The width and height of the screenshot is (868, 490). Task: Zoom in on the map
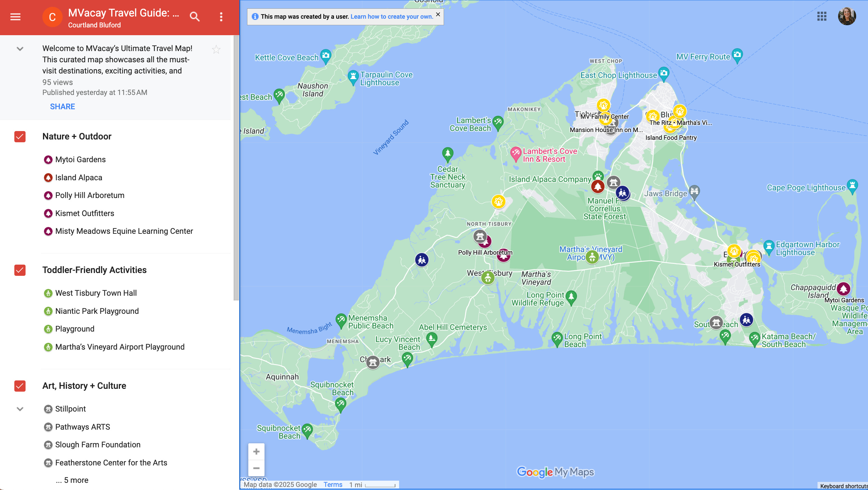(256, 452)
